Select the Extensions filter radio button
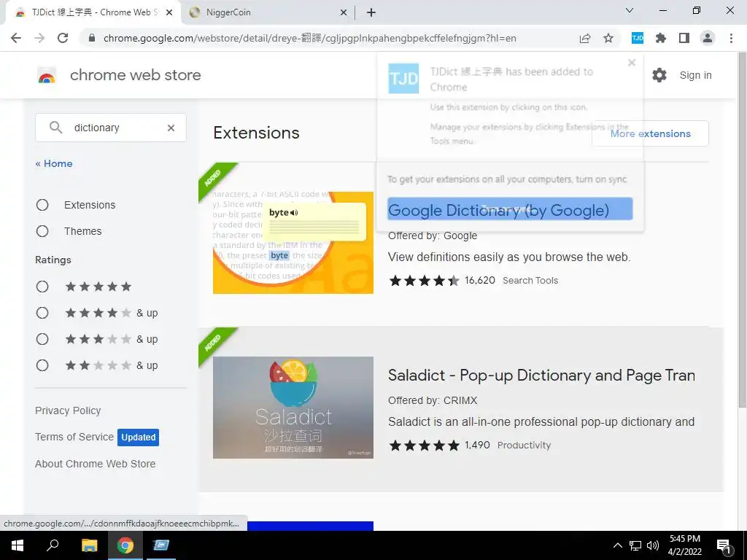The height and width of the screenshot is (560, 747). (x=42, y=205)
